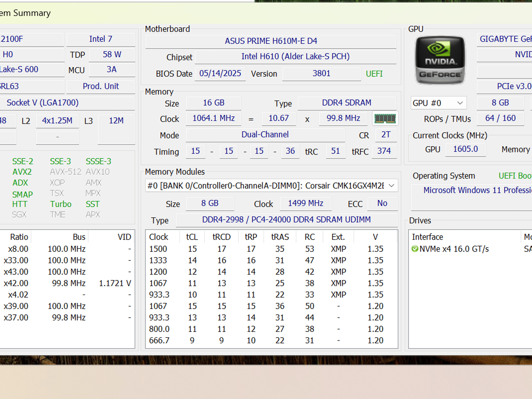Image resolution: width=532 pixels, height=399 pixels.
Task: Select the x4.02 ratio row
Action: point(67,295)
